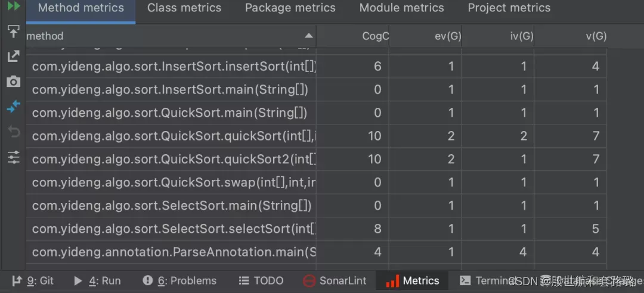Screen dimensions: 644x293
Task: Sort by the ev(G) column header
Action: (448, 36)
